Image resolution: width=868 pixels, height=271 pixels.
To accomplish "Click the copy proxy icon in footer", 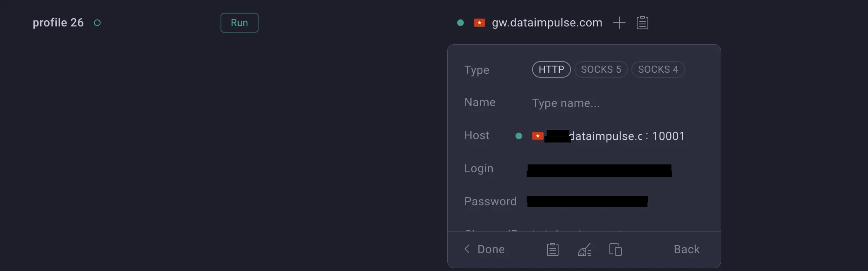I will coord(616,250).
